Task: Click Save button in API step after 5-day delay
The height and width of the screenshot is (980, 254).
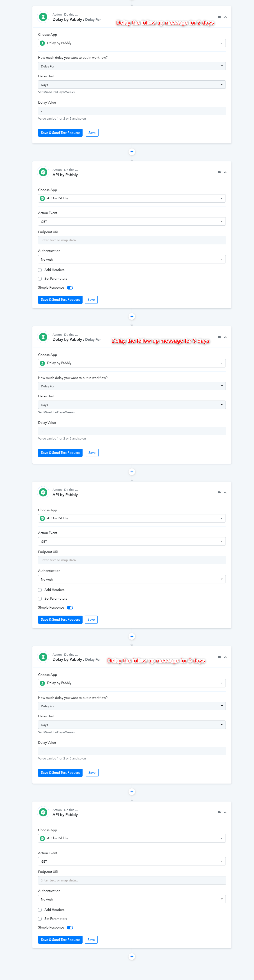Action: (x=91, y=940)
